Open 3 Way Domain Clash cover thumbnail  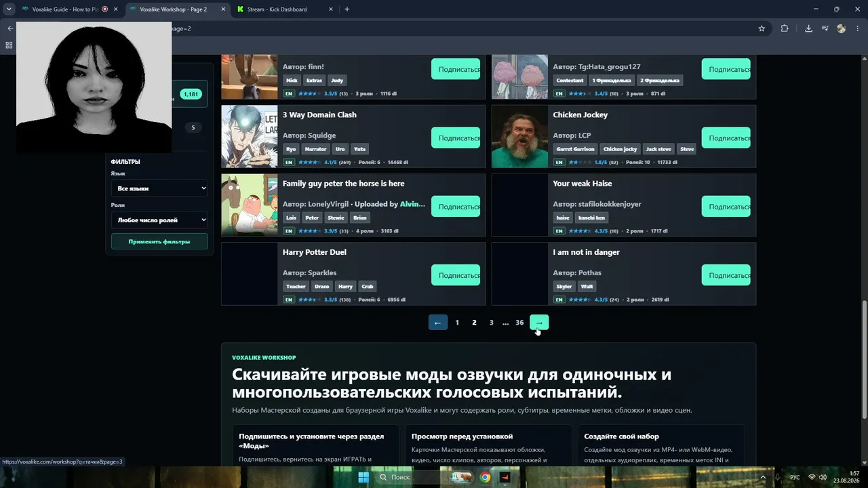click(250, 136)
